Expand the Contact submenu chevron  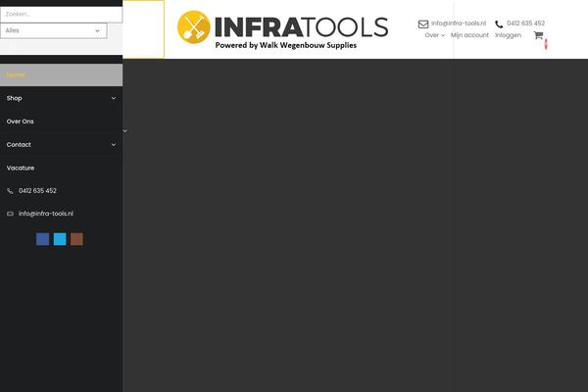tap(114, 145)
